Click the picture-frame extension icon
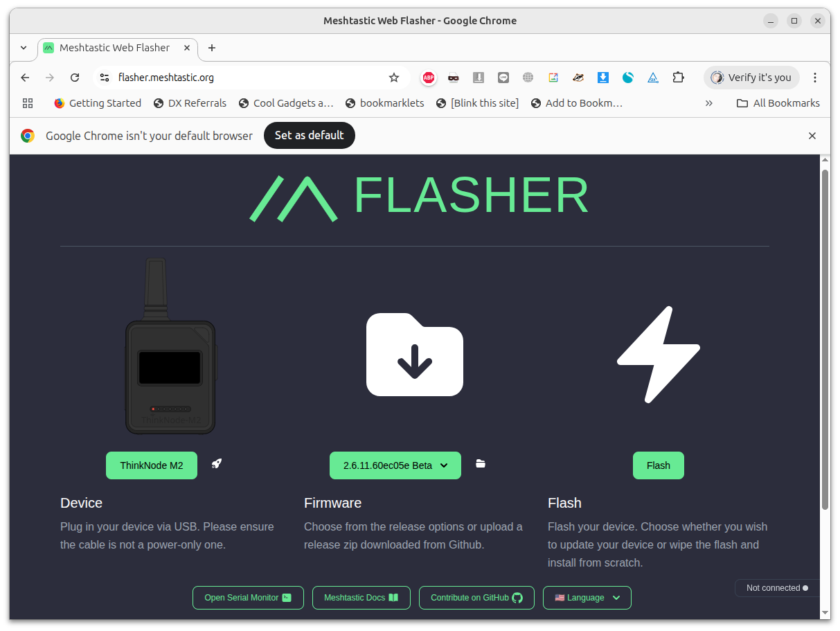This screenshot has width=840, height=631. point(553,78)
